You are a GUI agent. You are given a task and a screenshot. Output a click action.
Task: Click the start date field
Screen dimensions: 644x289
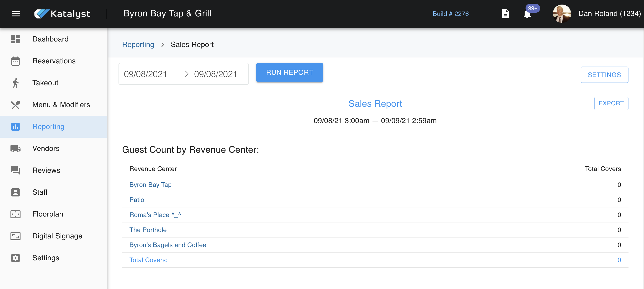(x=145, y=74)
